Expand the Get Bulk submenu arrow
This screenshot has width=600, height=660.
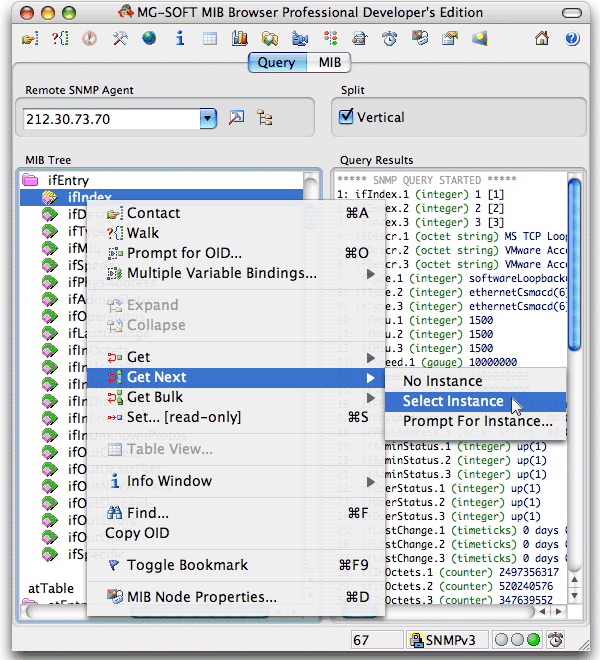(371, 398)
